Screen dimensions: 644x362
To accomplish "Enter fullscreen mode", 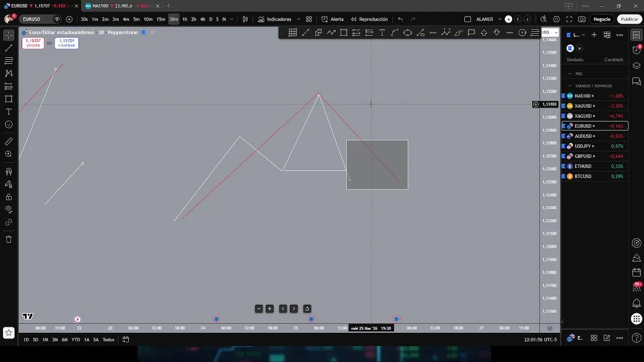I will coord(569,19).
